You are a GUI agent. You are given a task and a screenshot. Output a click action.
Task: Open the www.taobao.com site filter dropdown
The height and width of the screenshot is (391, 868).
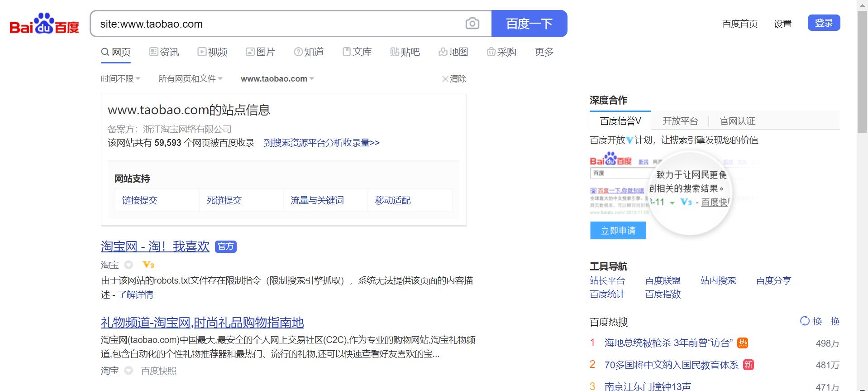click(x=277, y=79)
